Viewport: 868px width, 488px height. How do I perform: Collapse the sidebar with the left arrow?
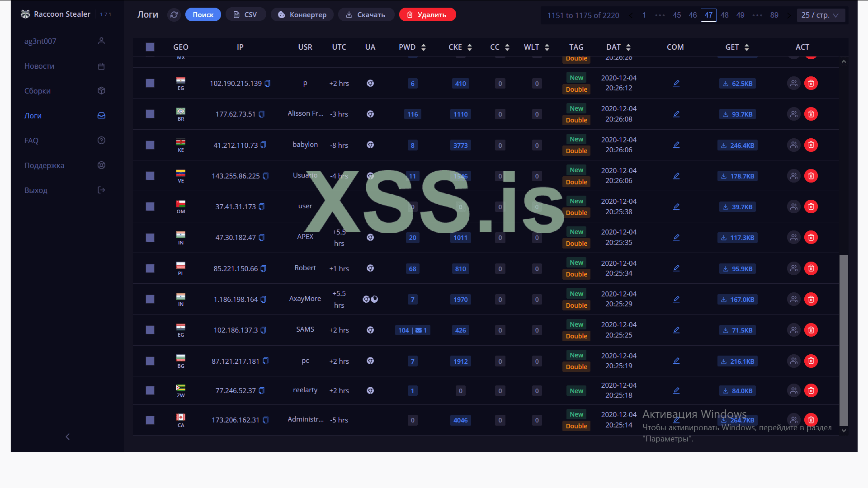coord(68,436)
